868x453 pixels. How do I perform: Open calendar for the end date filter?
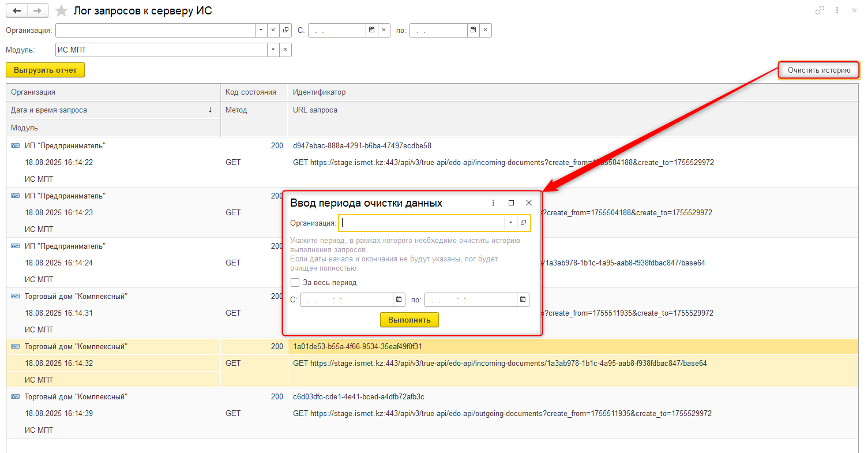473,30
